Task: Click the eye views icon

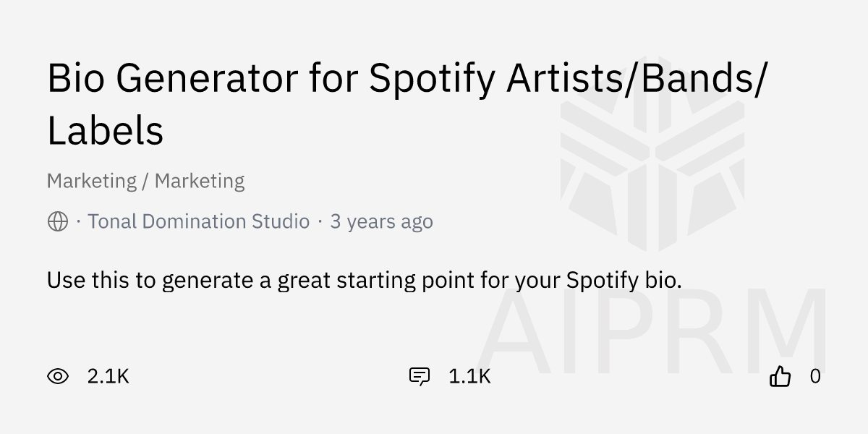Action: (x=58, y=376)
